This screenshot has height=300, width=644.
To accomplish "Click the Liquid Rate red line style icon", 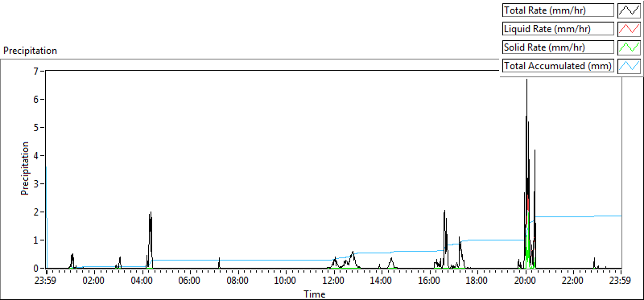I will click(x=630, y=29).
